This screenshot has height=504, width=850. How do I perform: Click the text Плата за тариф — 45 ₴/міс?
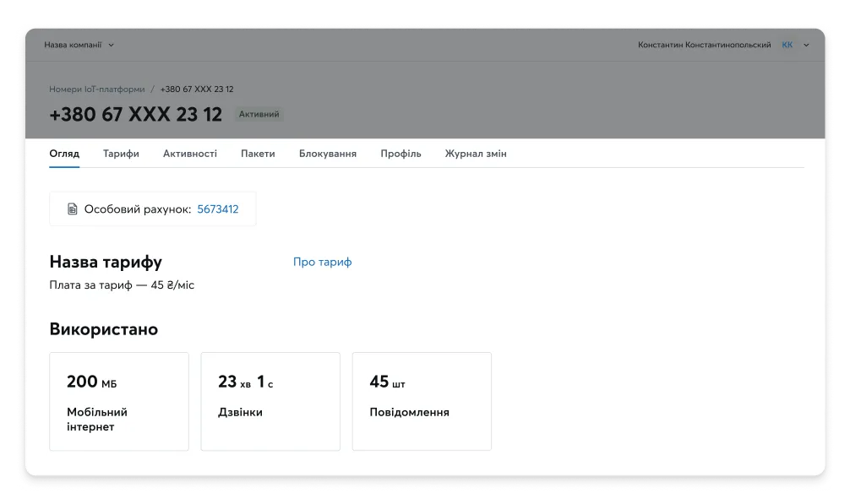coord(122,285)
